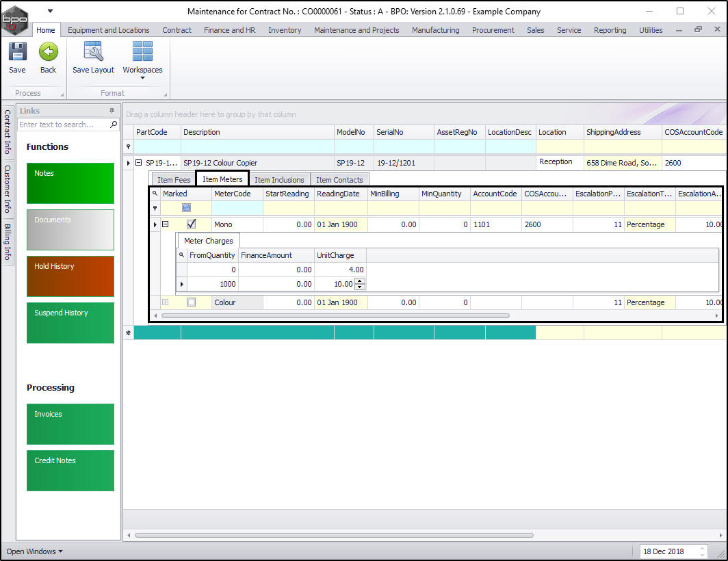This screenshot has width=728, height=561.
Task: Toggle the Marked filter row checkbox
Action: point(186,208)
